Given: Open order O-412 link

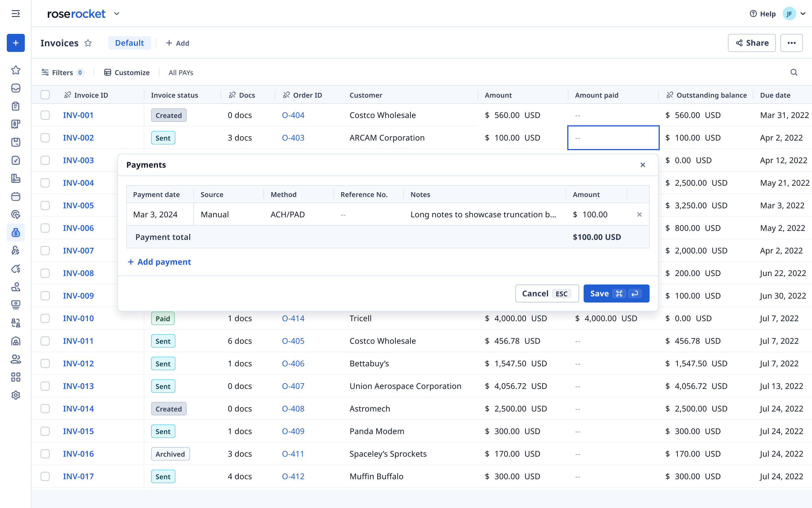Looking at the screenshot, I should point(293,476).
